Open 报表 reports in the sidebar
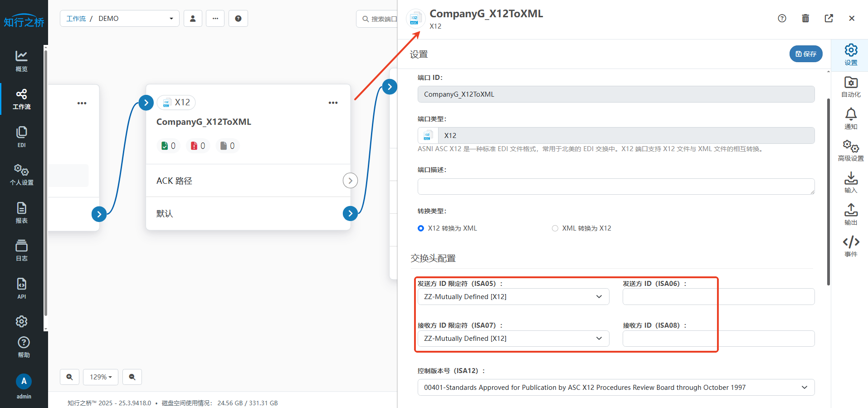This screenshot has height=408, width=868. pyautogui.click(x=21, y=213)
